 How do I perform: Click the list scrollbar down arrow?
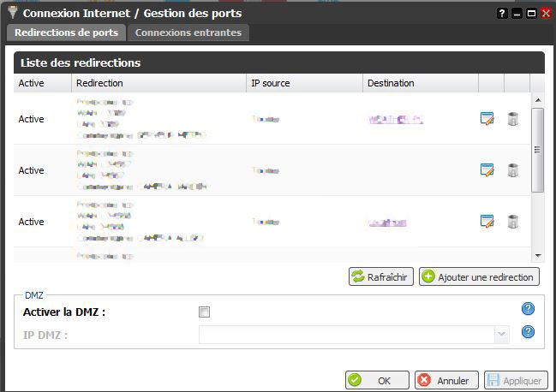pos(538,256)
